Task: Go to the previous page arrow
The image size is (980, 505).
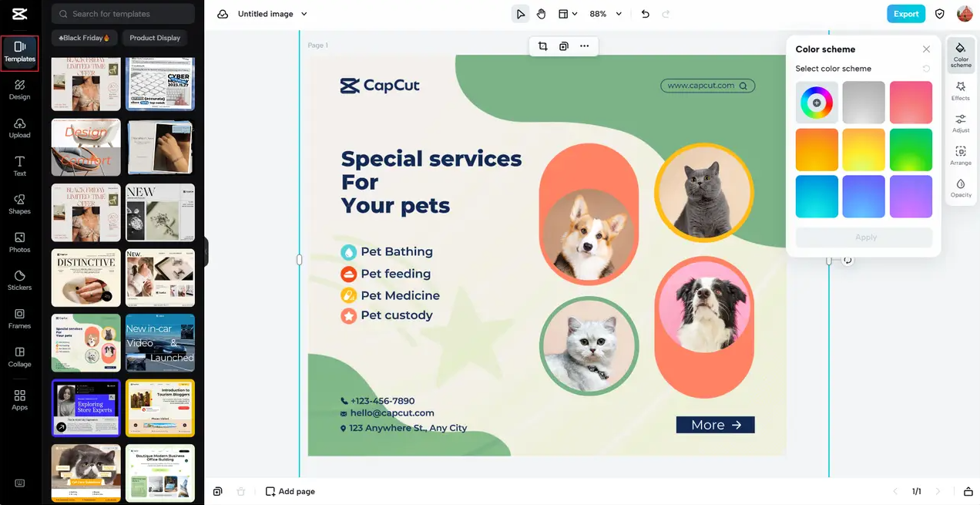Action: coord(895,491)
